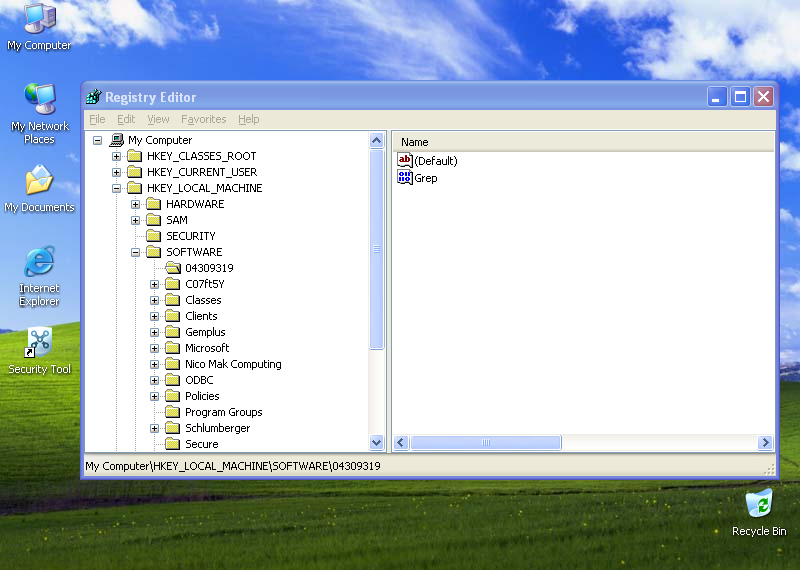Click the My Computer root node icon
Screen dimensions: 800x570
click(x=117, y=140)
